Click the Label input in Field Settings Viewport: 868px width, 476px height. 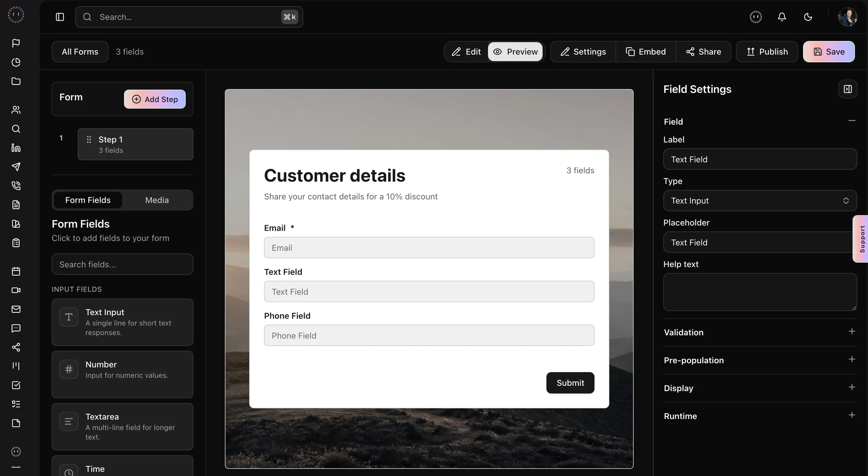(x=760, y=159)
